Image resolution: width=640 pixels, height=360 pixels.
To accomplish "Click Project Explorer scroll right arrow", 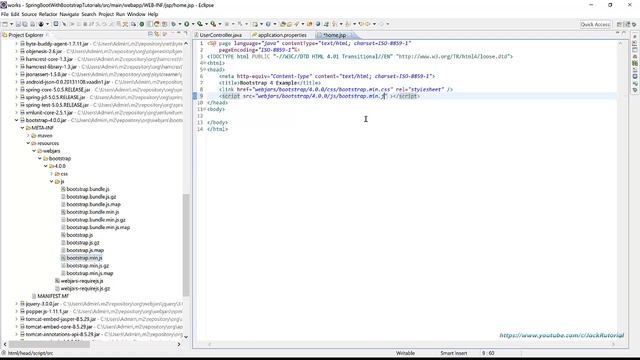I will click(179, 344).
